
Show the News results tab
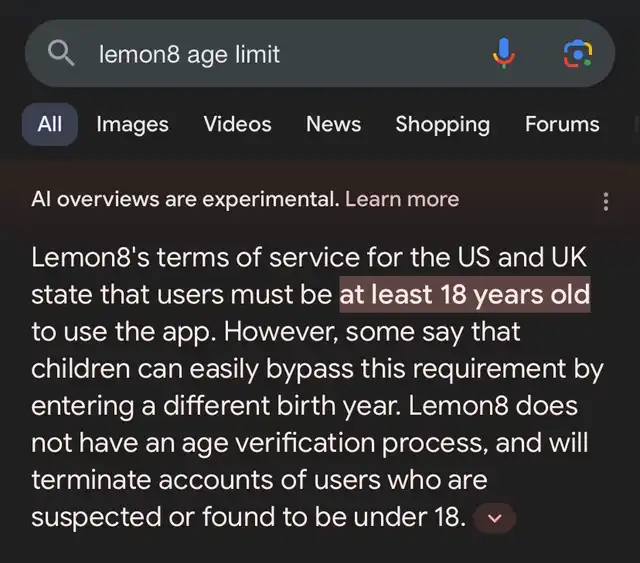333,124
